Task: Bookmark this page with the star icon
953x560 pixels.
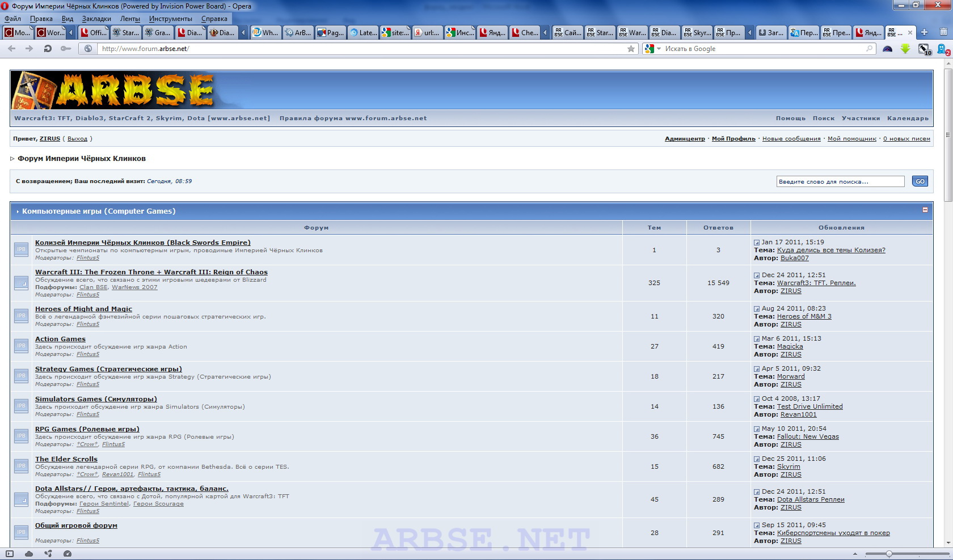Action: 631,49
